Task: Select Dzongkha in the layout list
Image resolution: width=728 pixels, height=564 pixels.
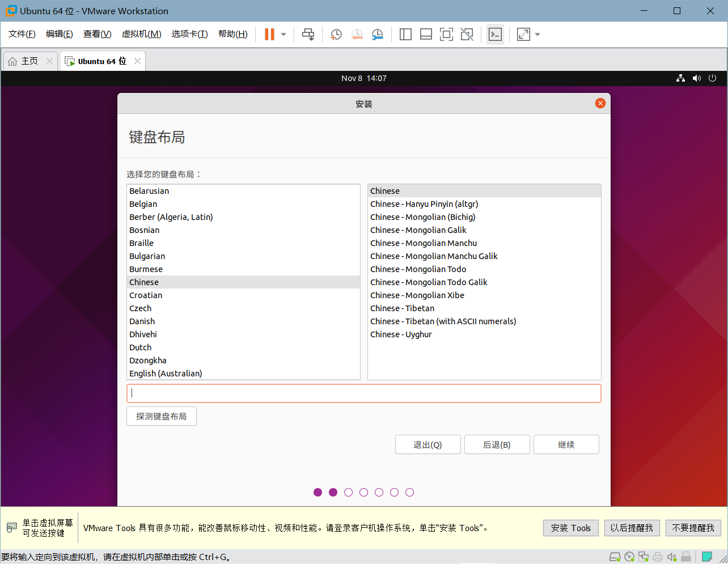Action: point(244,361)
